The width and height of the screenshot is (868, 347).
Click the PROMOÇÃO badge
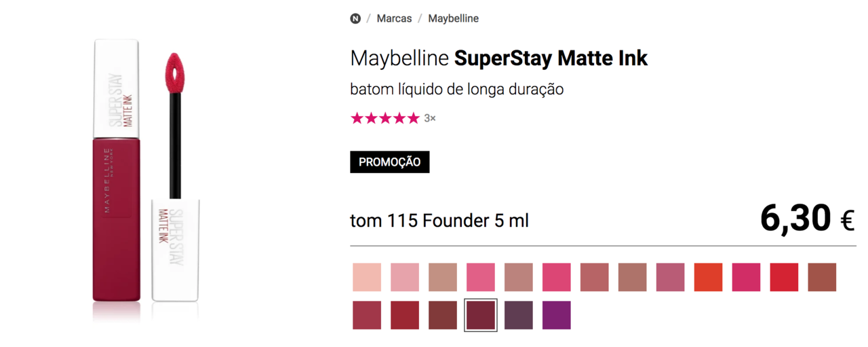click(389, 162)
